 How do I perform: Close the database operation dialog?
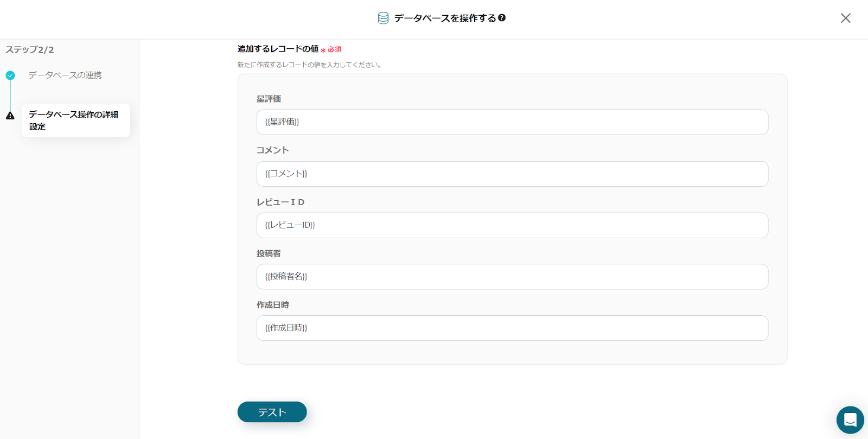click(x=845, y=18)
